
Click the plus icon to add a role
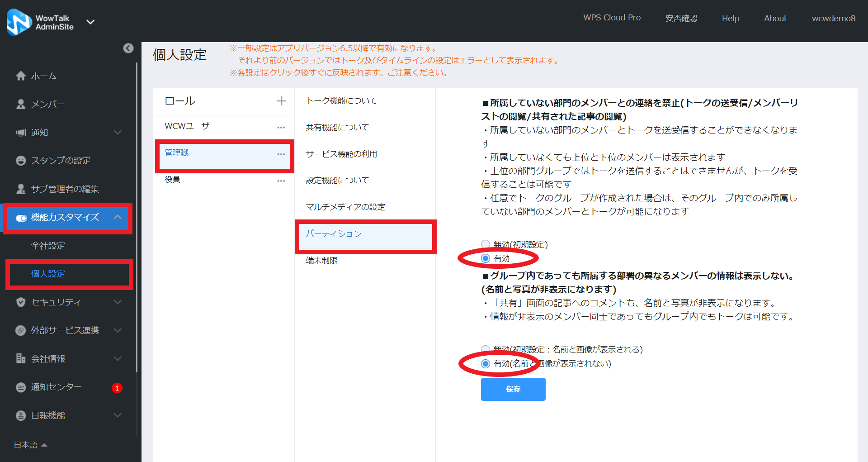click(x=281, y=101)
